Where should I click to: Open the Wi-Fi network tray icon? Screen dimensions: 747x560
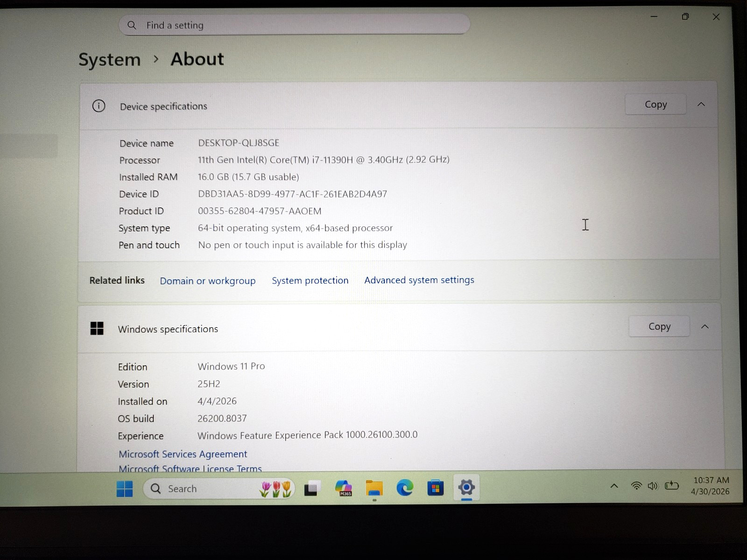pos(636,486)
